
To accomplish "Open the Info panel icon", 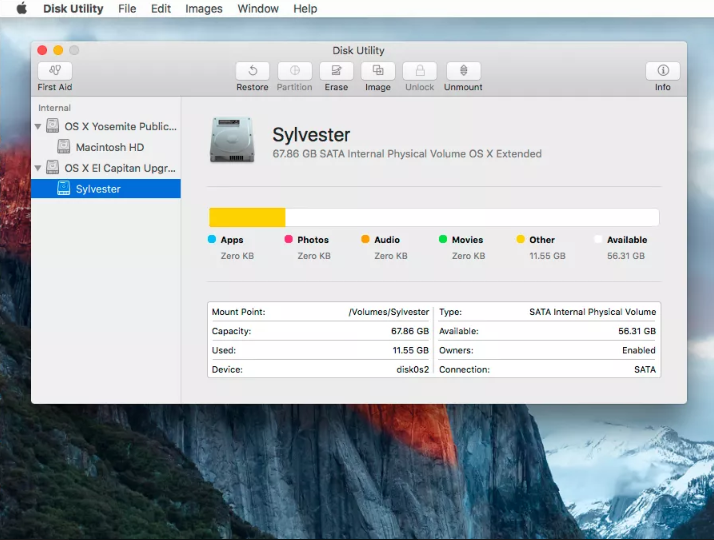I will click(663, 71).
